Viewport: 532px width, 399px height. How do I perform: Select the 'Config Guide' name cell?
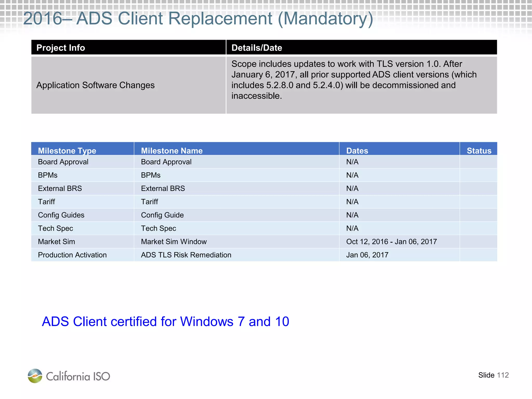coord(237,215)
